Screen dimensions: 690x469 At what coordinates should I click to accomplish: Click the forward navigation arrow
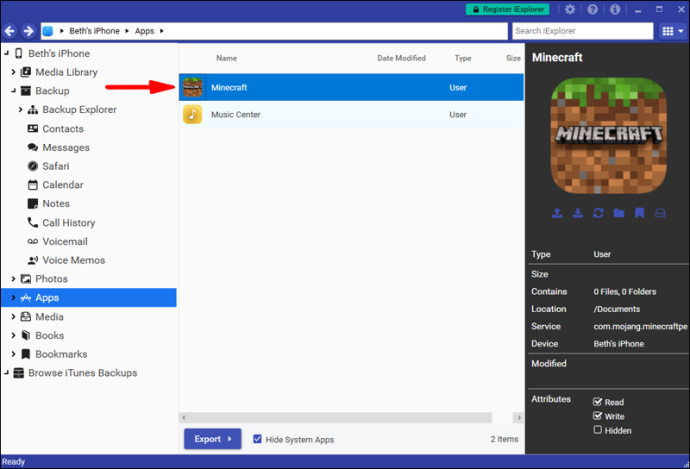pyautogui.click(x=28, y=31)
